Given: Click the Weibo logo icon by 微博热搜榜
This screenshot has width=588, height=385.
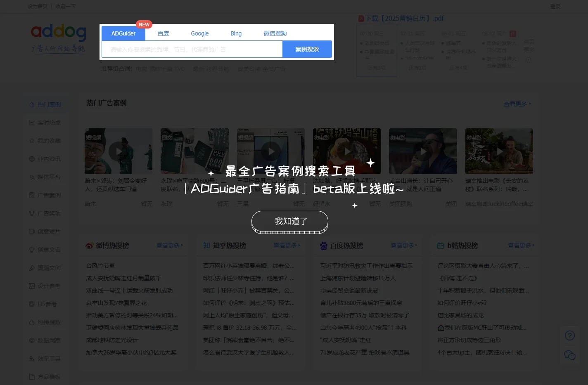Looking at the screenshot, I should pos(89,246).
